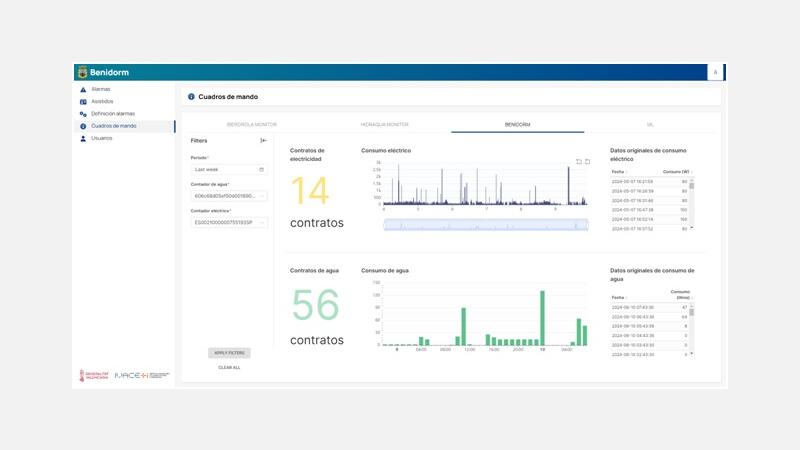Click the zoom select chart tool icon
This screenshot has height=450, width=800.
pyautogui.click(x=579, y=162)
